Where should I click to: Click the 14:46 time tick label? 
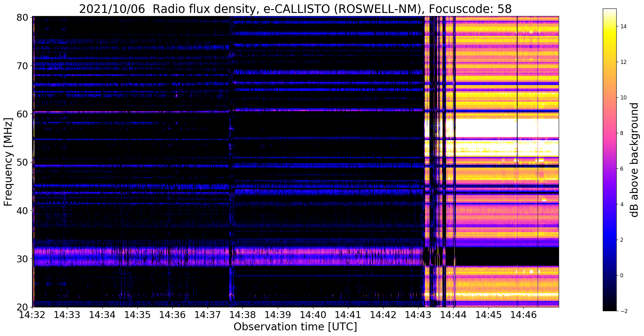click(x=524, y=314)
